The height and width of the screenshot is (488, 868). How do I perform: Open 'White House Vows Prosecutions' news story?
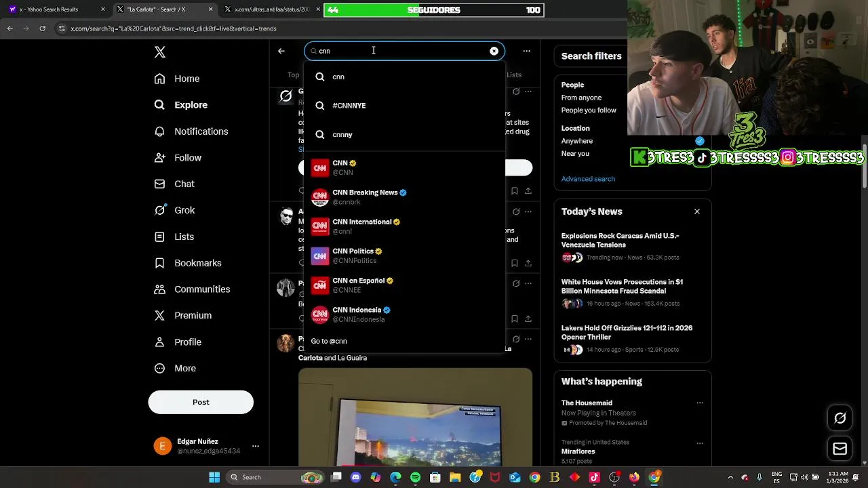[x=632, y=292]
